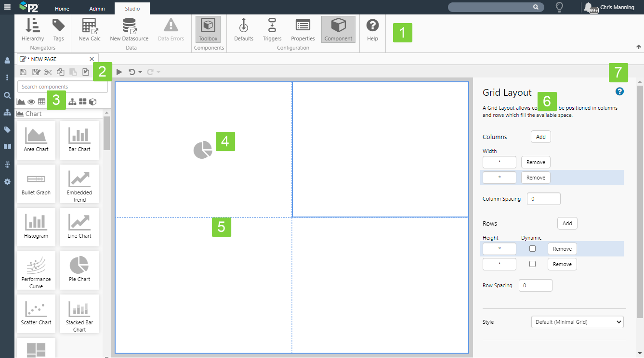The width and height of the screenshot is (644, 358).
Task: Switch to the Home tab
Action: click(x=62, y=8)
